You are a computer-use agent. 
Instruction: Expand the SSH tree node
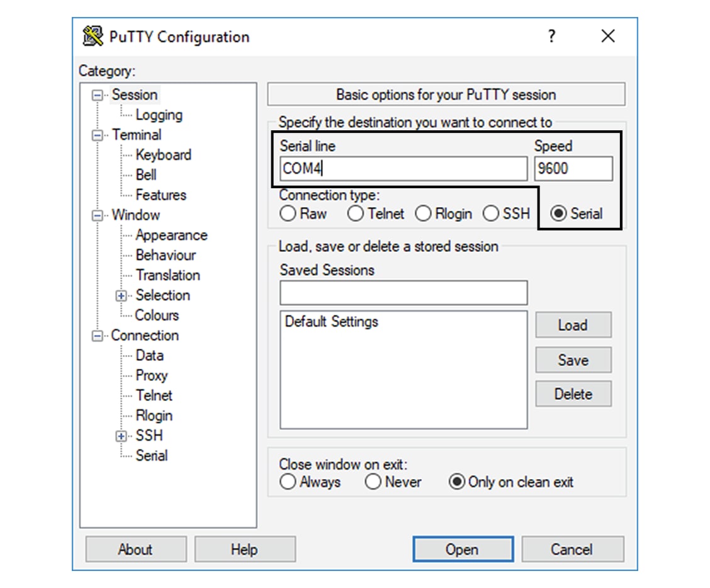point(121,436)
